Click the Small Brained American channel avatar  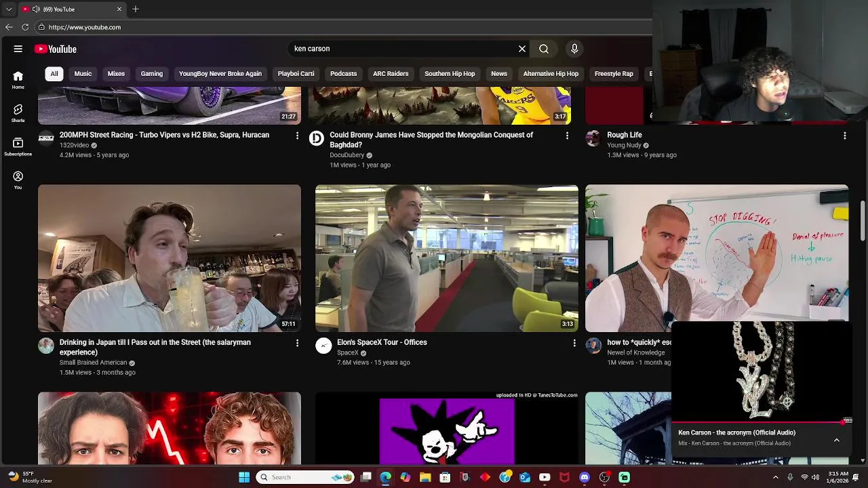tap(46, 346)
